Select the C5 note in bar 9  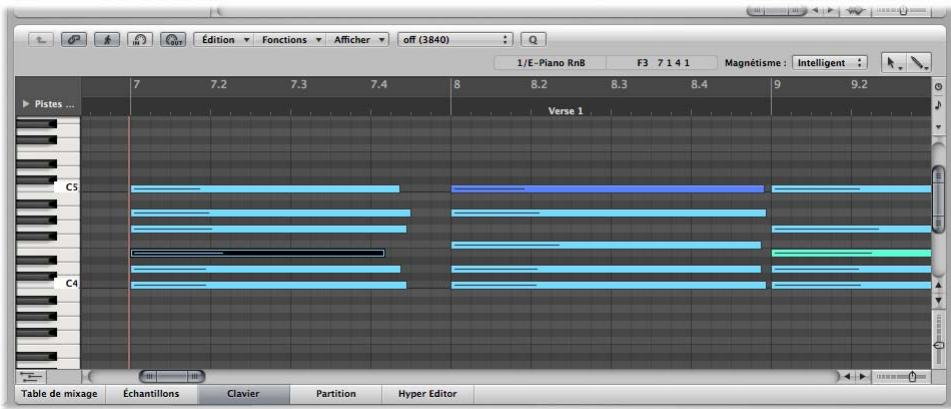pos(852,189)
